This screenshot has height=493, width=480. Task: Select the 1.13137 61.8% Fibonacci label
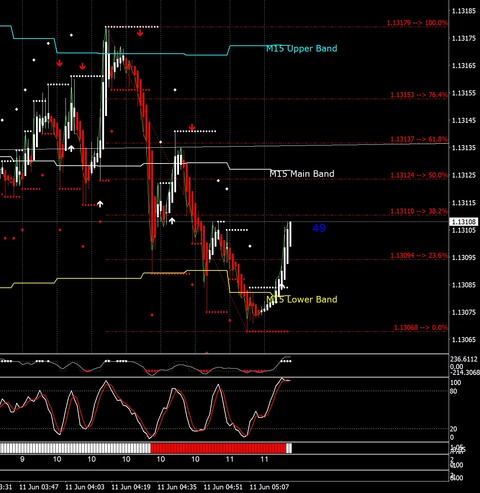coord(419,139)
